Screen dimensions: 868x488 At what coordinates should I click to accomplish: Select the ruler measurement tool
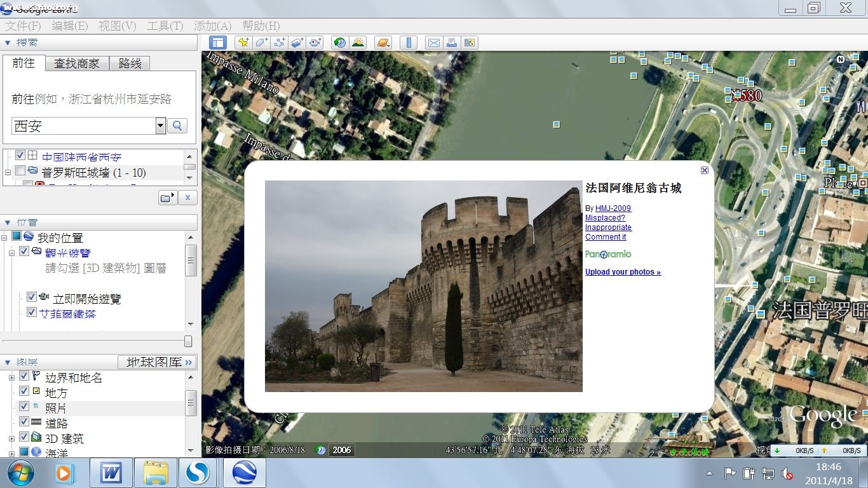point(409,43)
